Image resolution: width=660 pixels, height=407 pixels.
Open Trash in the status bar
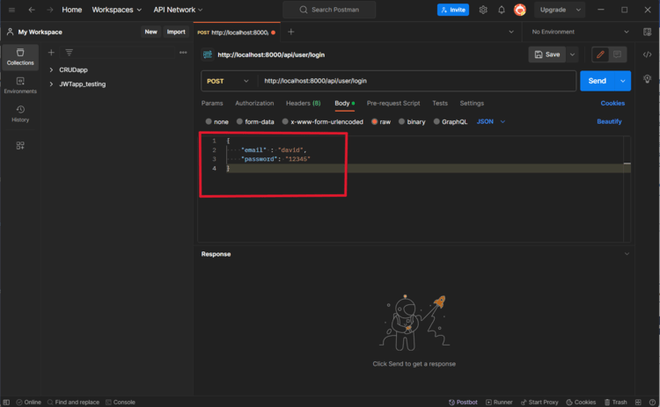click(x=616, y=402)
